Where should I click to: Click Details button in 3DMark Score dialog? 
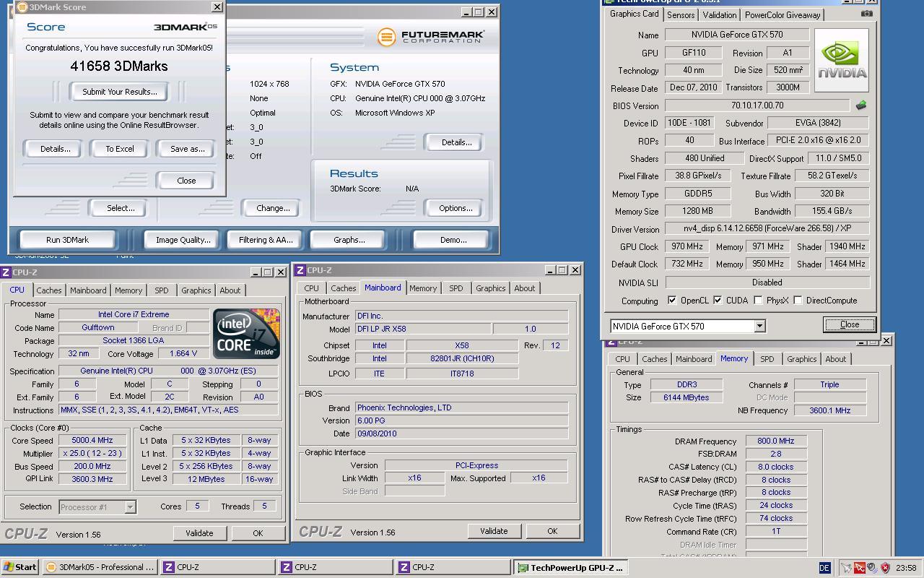tap(55, 149)
